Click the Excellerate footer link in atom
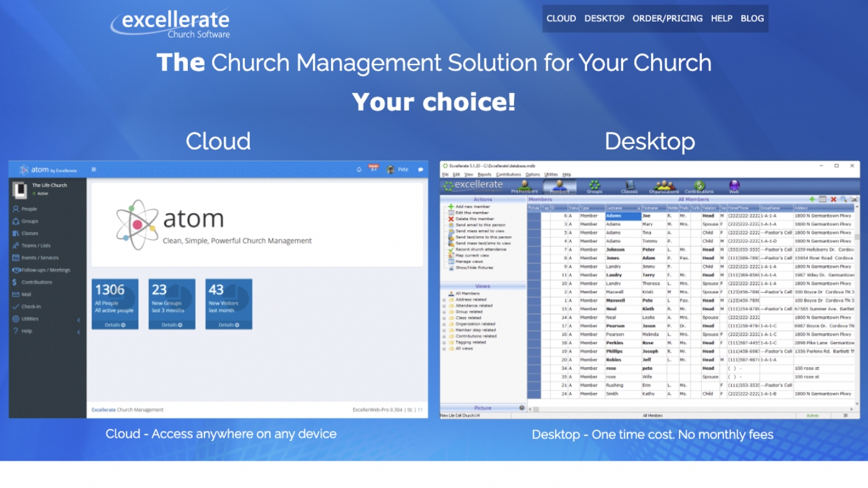 (x=104, y=410)
